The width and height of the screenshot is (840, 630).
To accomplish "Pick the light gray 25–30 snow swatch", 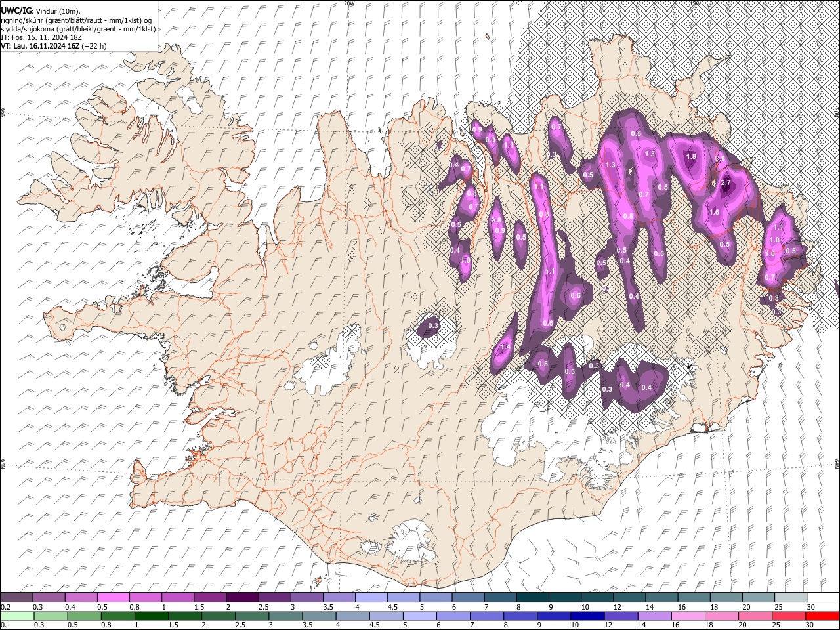I will 790,598.
